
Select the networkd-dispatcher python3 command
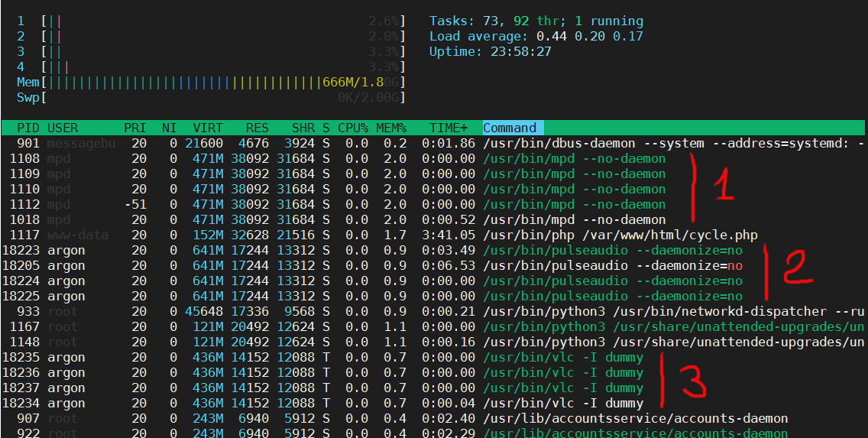pyautogui.click(x=674, y=312)
